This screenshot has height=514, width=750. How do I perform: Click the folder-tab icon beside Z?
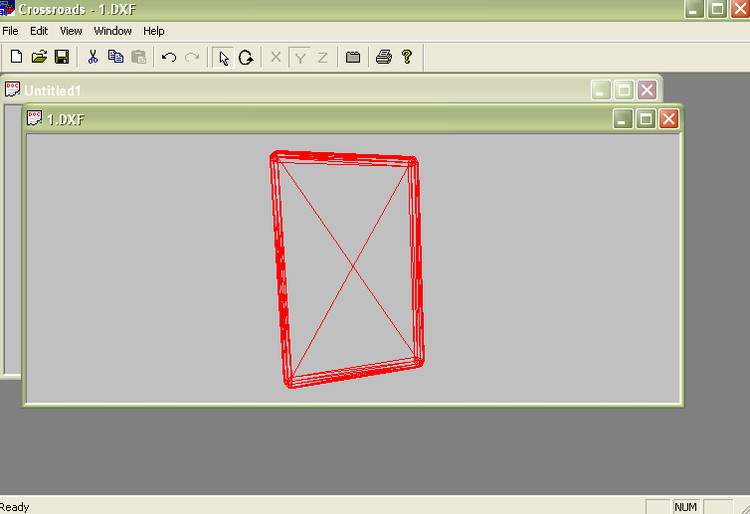pos(353,57)
